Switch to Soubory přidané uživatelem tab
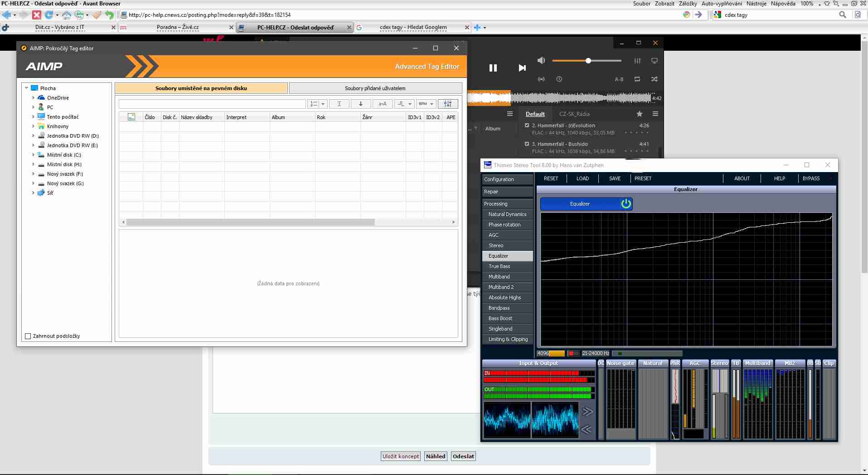This screenshot has width=868, height=475. pos(375,88)
